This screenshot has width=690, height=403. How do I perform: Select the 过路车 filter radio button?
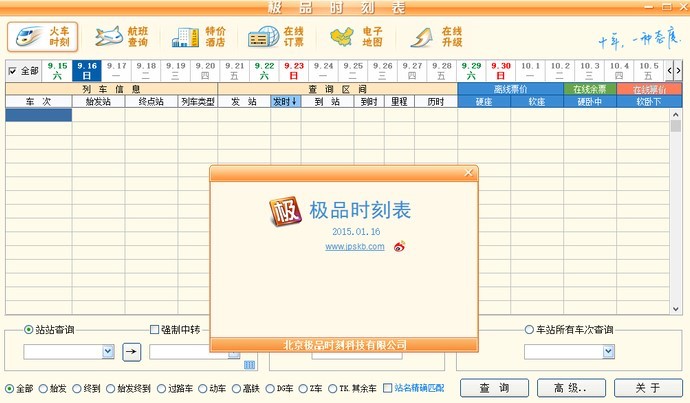pyautogui.click(x=161, y=388)
